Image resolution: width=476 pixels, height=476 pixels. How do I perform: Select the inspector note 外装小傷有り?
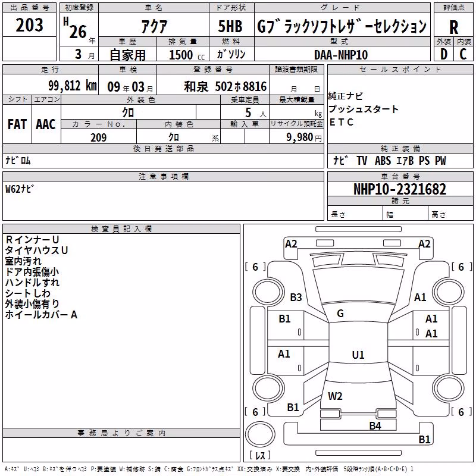pyautogui.click(x=32, y=303)
